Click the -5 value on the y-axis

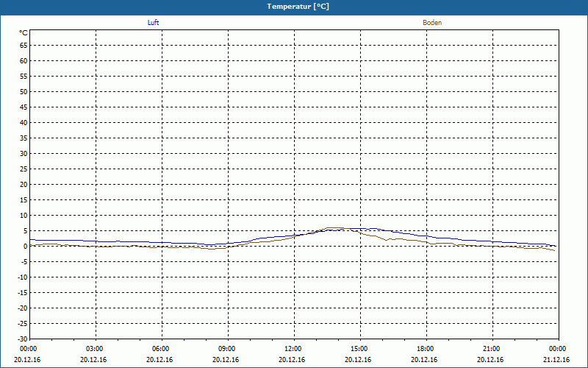click(x=24, y=262)
